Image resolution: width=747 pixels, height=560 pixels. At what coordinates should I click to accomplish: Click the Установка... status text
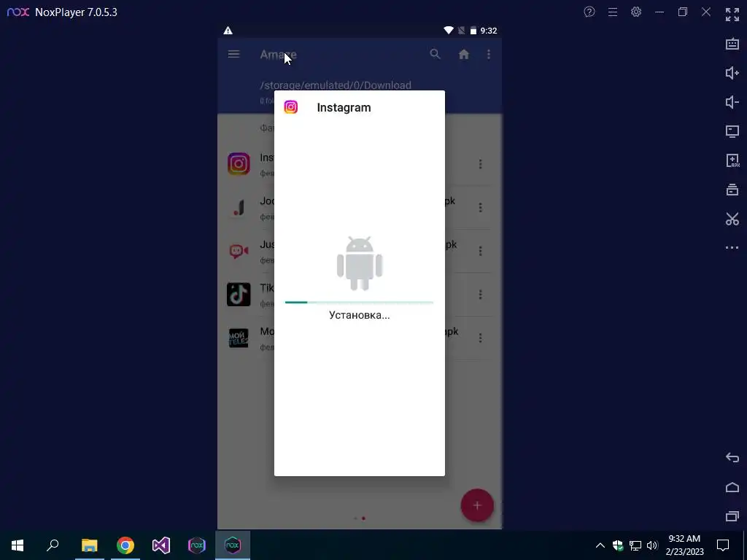[359, 315]
